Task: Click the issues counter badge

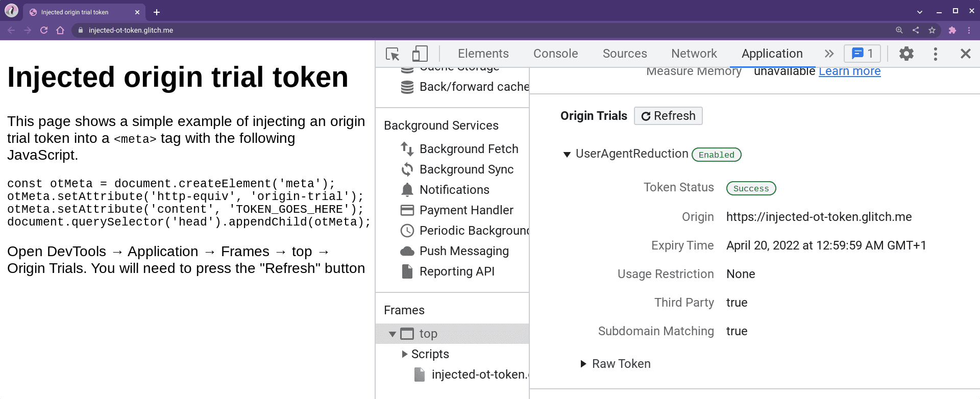Action: click(862, 54)
